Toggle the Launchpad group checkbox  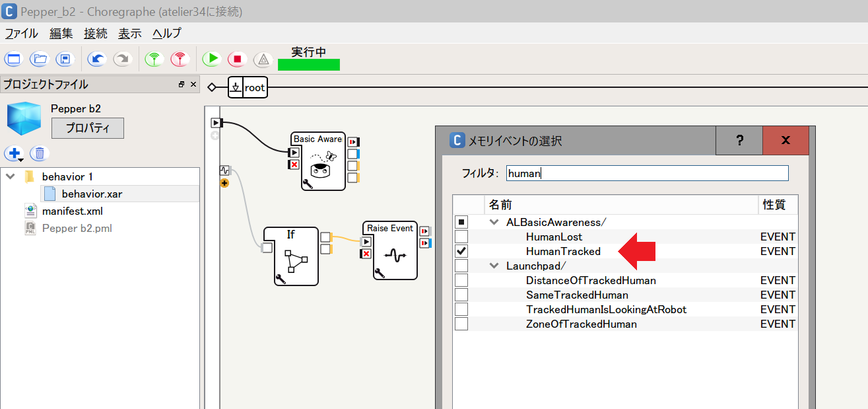(x=461, y=266)
